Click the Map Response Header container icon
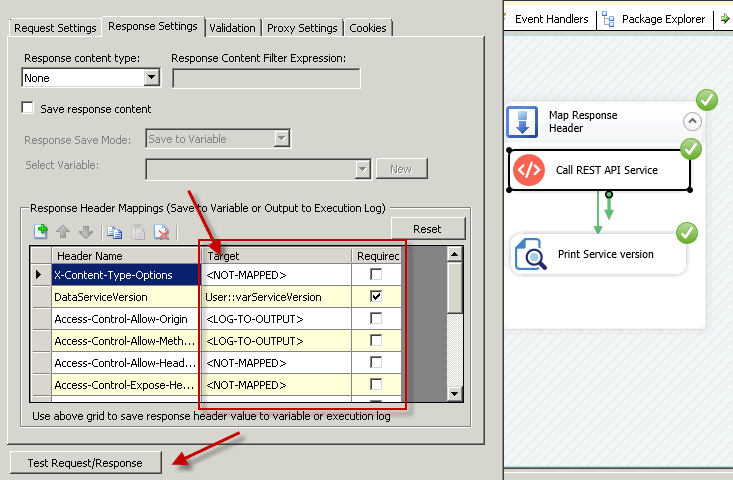The width and height of the screenshot is (733, 480). coord(522,122)
